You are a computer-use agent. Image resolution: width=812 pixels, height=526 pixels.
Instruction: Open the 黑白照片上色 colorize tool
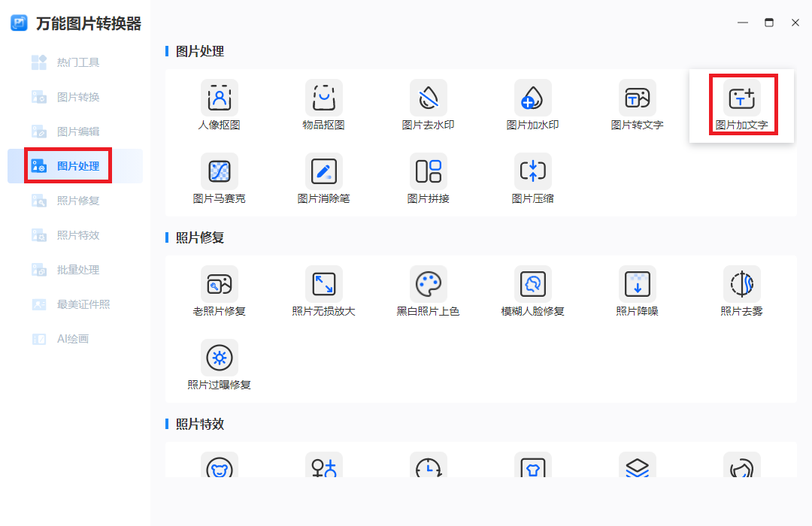click(429, 292)
